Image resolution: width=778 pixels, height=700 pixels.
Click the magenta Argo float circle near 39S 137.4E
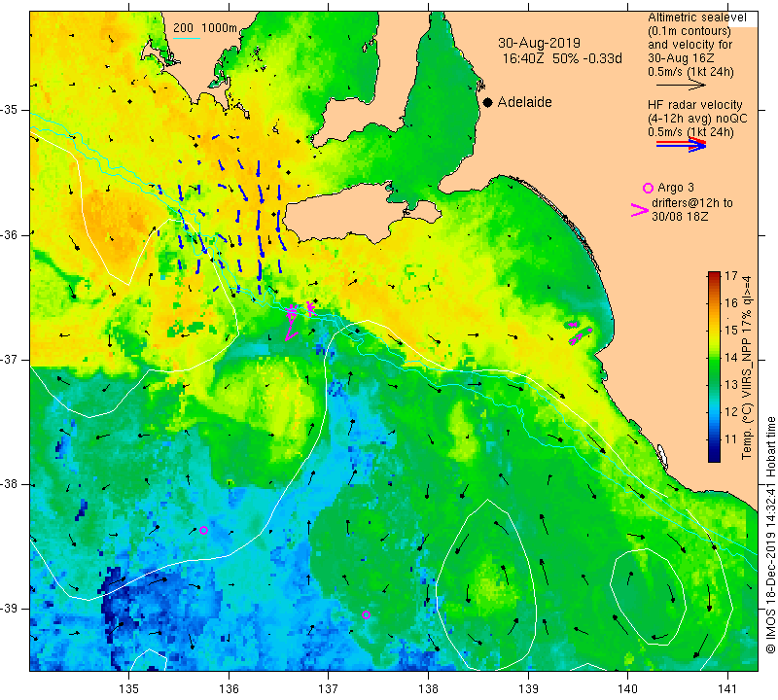click(367, 614)
